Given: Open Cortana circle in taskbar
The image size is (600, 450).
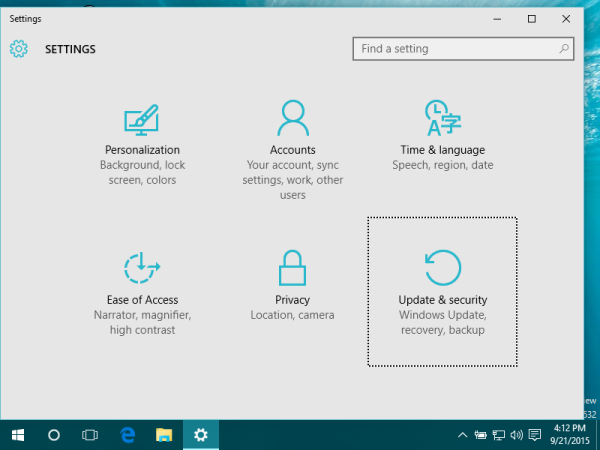Looking at the screenshot, I should coord(54,435).
